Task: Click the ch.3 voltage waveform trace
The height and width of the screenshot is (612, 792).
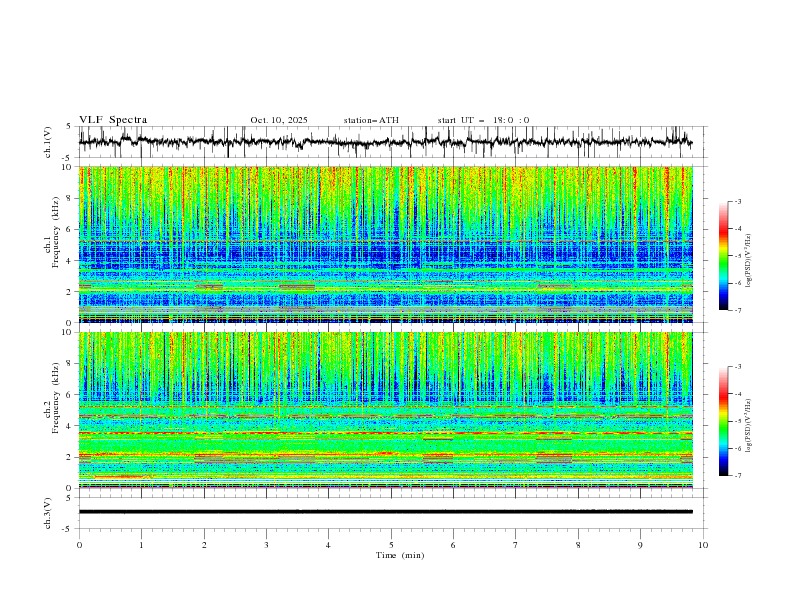Action: tap(385, 512)
